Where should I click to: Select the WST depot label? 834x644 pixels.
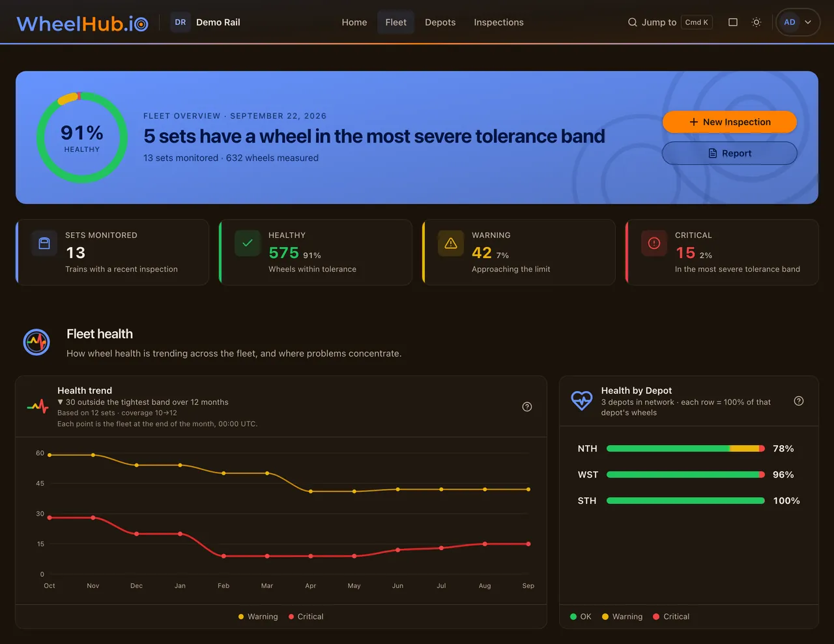588,475
